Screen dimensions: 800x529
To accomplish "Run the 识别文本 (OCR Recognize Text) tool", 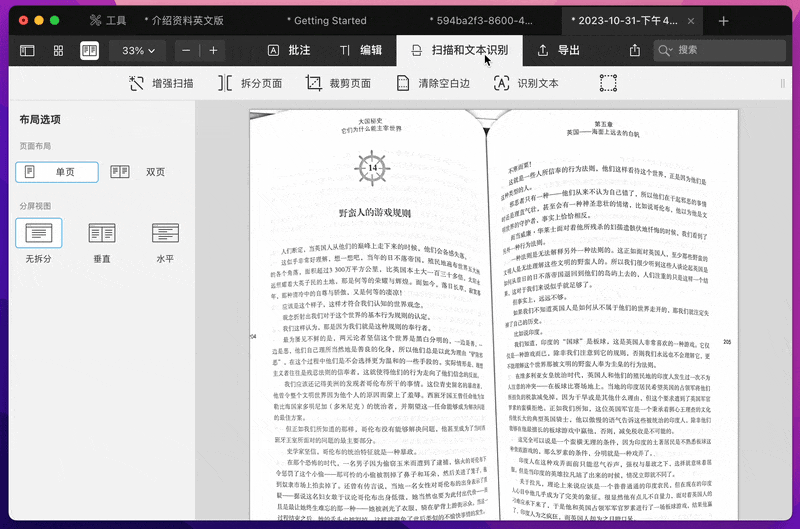I will (526, 84).
